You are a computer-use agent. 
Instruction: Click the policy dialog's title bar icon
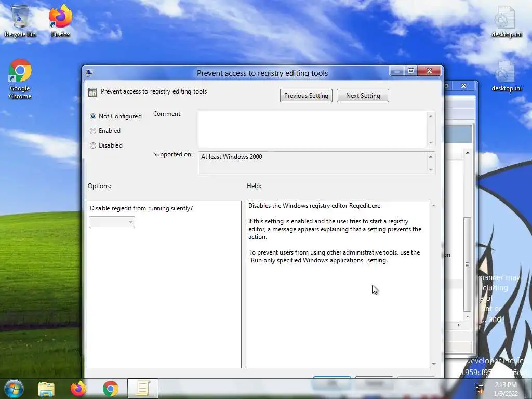tap(89, 73)
